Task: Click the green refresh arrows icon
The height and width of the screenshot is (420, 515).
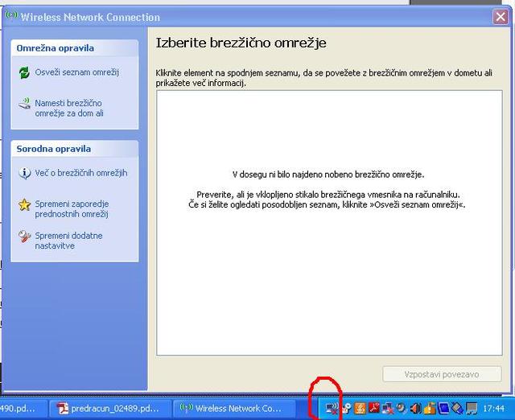Action: (24, 72)
